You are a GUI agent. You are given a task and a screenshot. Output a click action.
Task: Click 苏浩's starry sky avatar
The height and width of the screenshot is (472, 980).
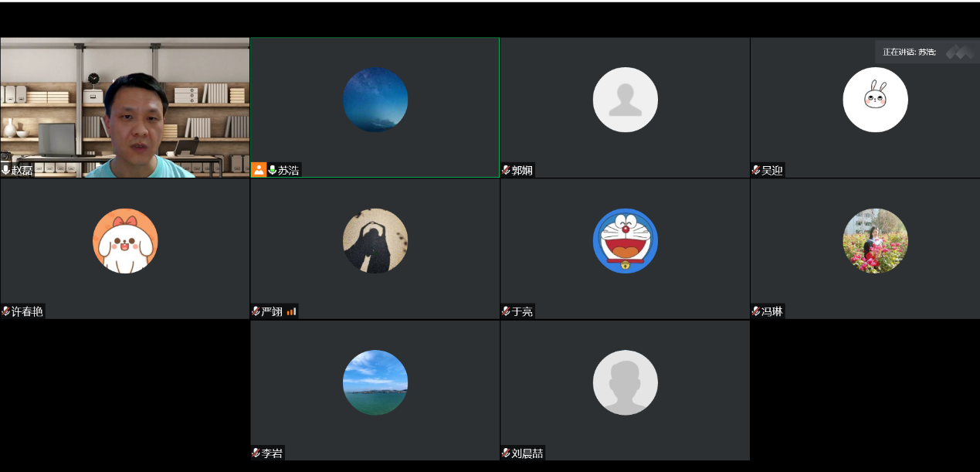[x=375, y=100]
